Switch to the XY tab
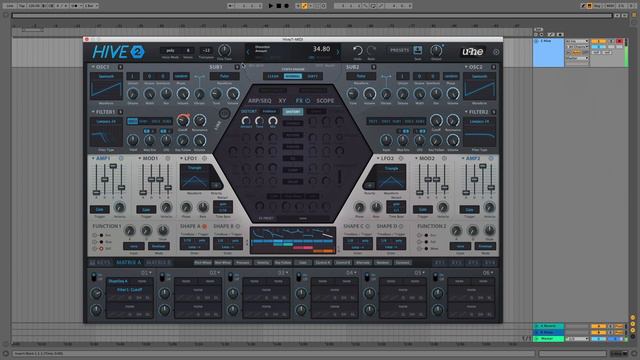 pyautogui.click(x=282, y=100)
